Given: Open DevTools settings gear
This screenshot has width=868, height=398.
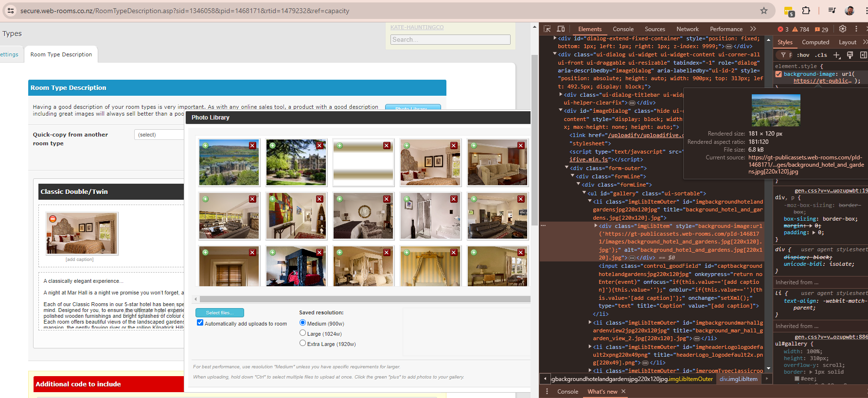Looking at the screenshot, I should (843, 29).
